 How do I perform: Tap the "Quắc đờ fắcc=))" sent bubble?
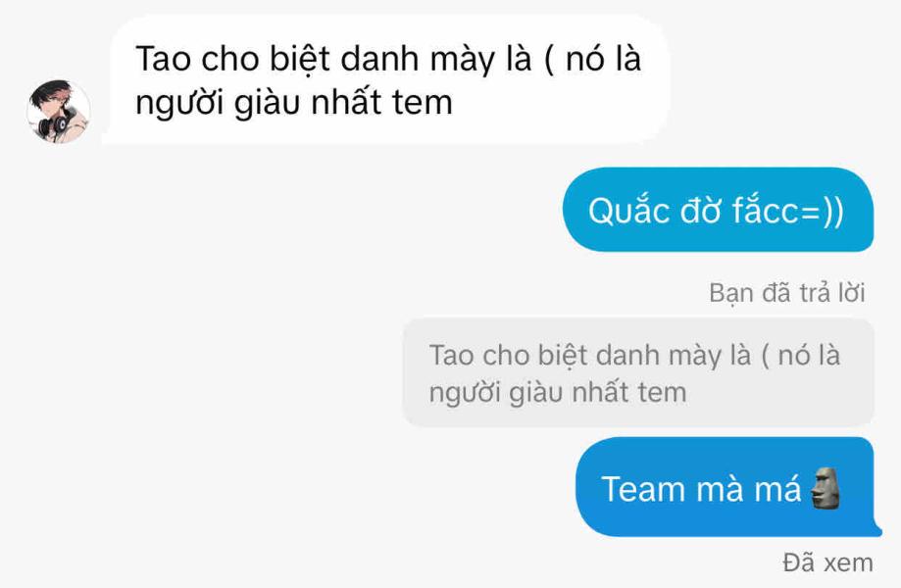(x=719, y=210)
